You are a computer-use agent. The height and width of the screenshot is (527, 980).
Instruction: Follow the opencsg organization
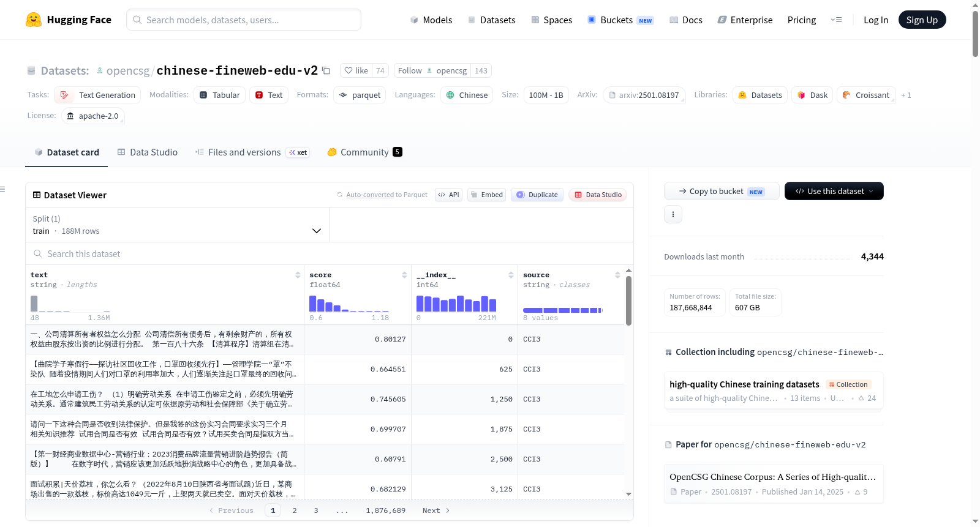432,70
